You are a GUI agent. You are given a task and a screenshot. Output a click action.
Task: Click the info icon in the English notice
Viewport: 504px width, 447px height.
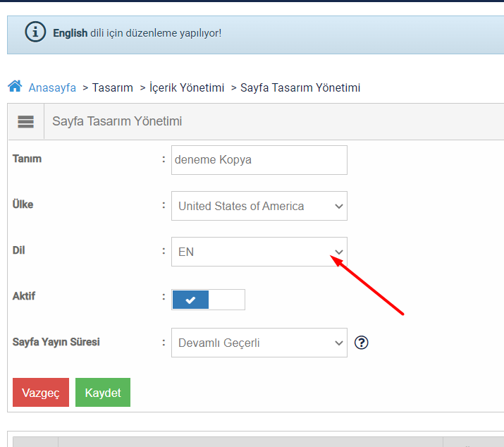pos(35,32)
